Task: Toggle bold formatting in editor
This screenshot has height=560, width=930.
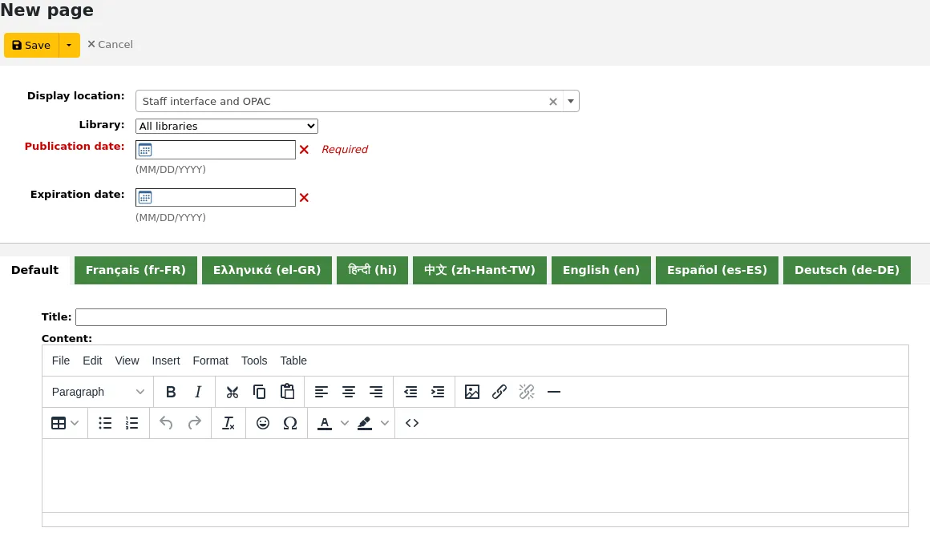Action: 171,392
